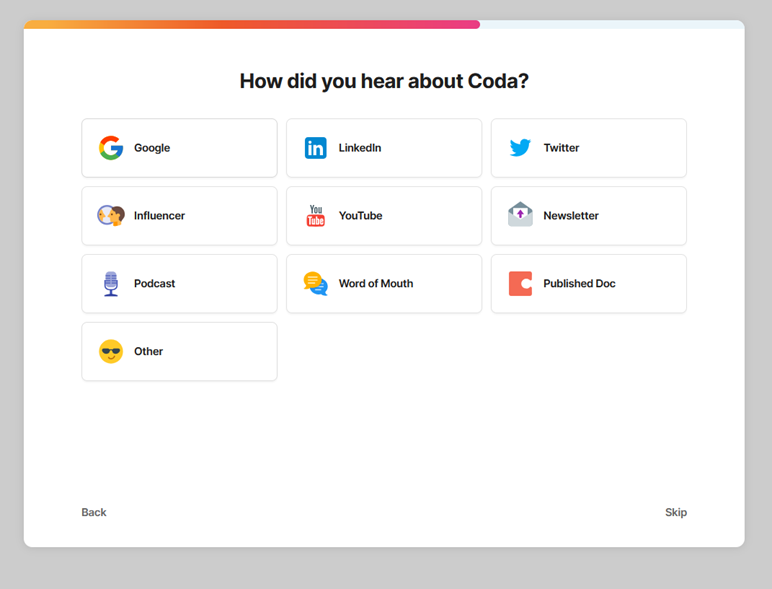This screenshot has width=772, height=589.
Task: Pick the Influencer label
Action: coord(160,216)
